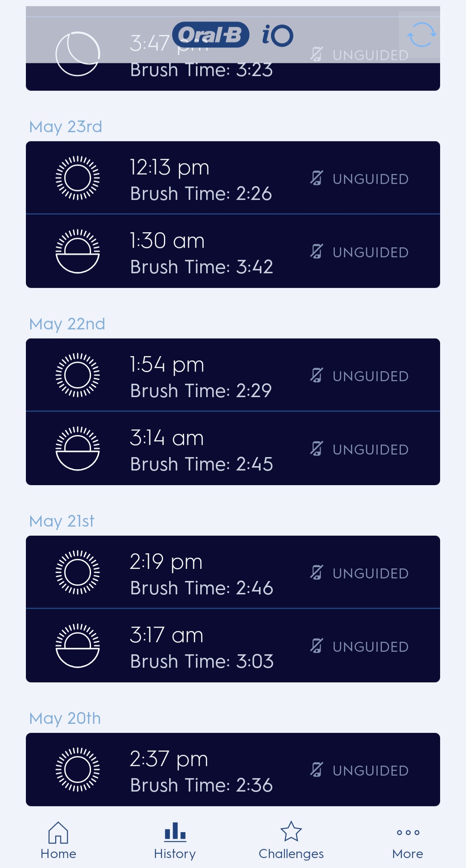
Task: Tap UNGUIDED label on 3:17 am session
Action: click(370, 647)
